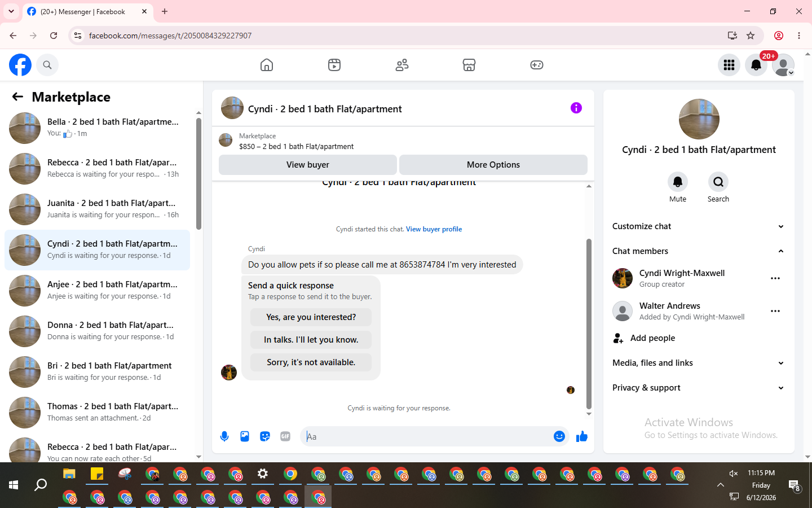Screen dimensions: 812x508
Task: Open Anjee's 2 bed 1 bath conversation
Action: [97, 291]
